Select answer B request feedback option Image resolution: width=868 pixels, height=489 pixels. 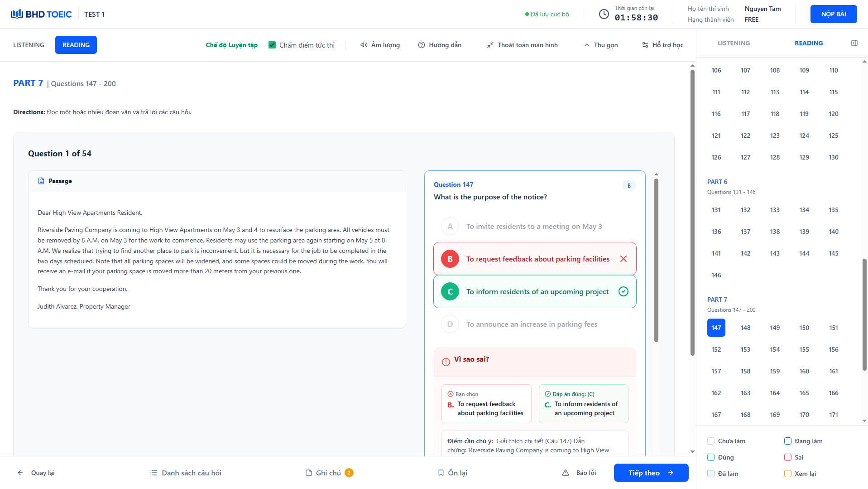coord(535,259)
